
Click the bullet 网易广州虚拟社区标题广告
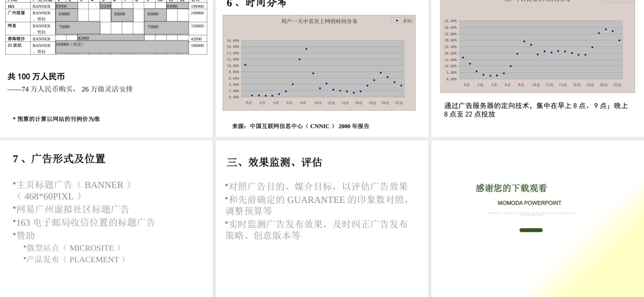(x=72, y=209)
